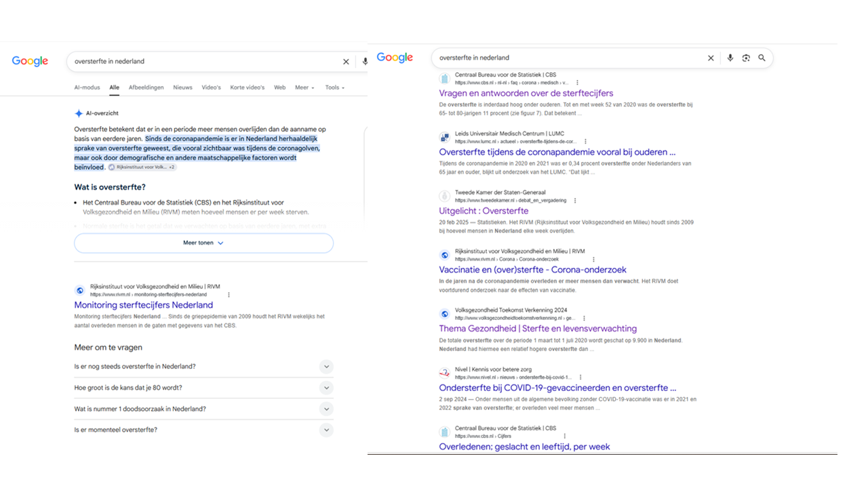The height and width of the screenshot is (488, 868).
Task: Open three-dot menu for Overledenen per week result
Action: click(564, 436)
